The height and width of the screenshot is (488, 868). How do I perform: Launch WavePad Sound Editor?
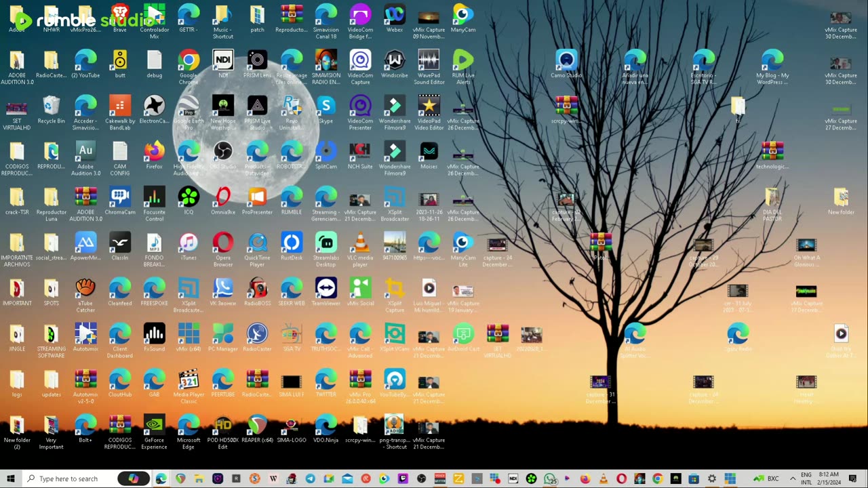(429, 66)
